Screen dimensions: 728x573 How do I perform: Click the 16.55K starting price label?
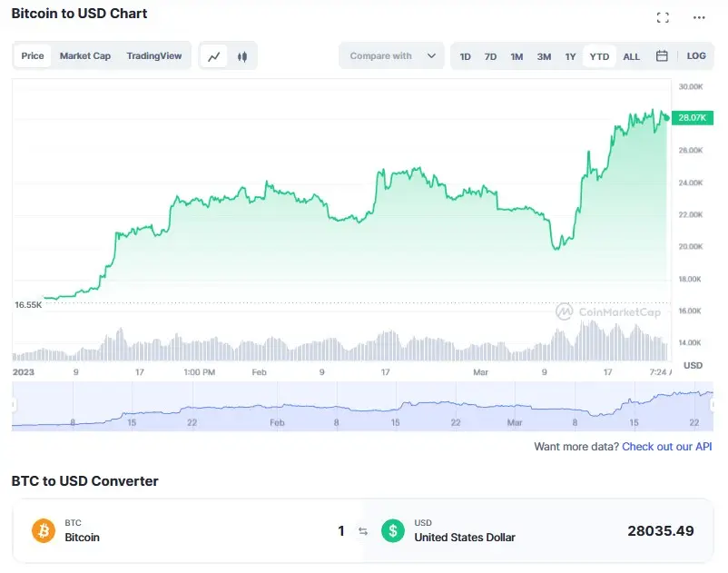pyautogui.click(x=28, y=305)
